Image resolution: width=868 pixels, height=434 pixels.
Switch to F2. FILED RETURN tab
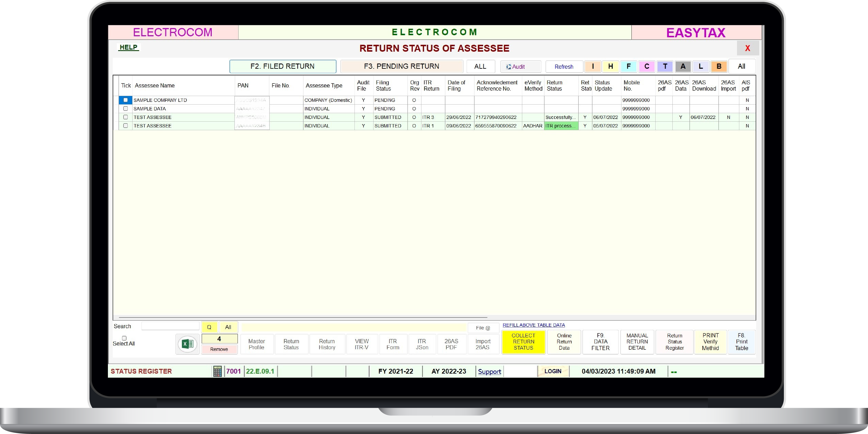[x=283, y=66]
